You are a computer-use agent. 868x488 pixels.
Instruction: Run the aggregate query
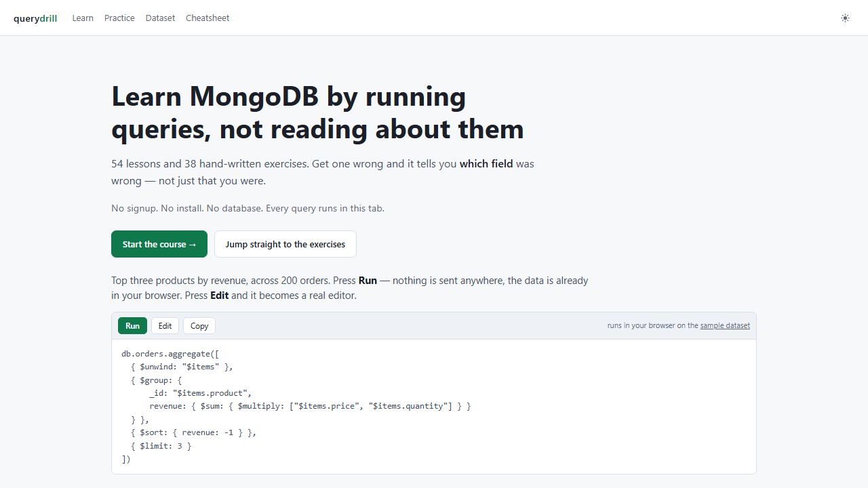[132, 326]
